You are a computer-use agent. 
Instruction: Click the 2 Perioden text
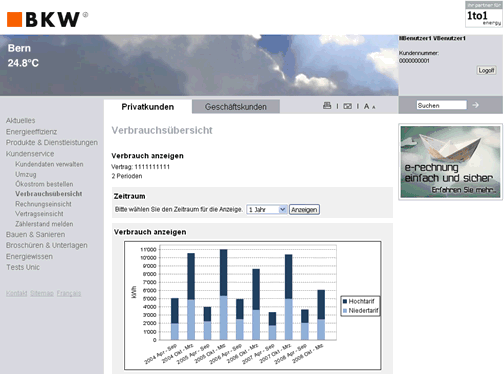click(x=127, y=176)
